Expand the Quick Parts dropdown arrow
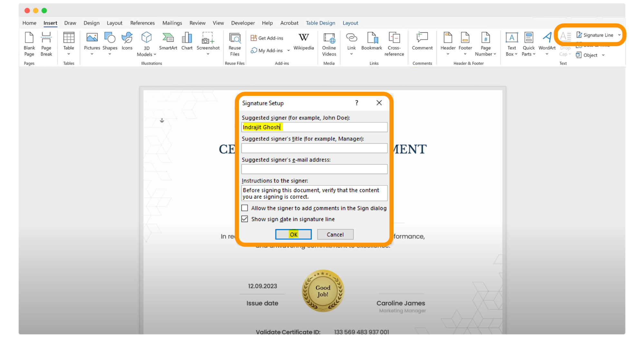Image resolution: width=644 pixels, height=338 pixels. pyautogui.click(x=534, y=54)
